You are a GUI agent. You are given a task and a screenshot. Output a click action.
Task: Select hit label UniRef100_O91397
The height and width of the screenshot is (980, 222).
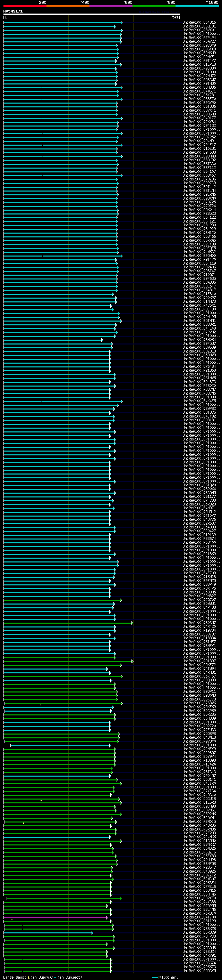click(x=199, y=661)
